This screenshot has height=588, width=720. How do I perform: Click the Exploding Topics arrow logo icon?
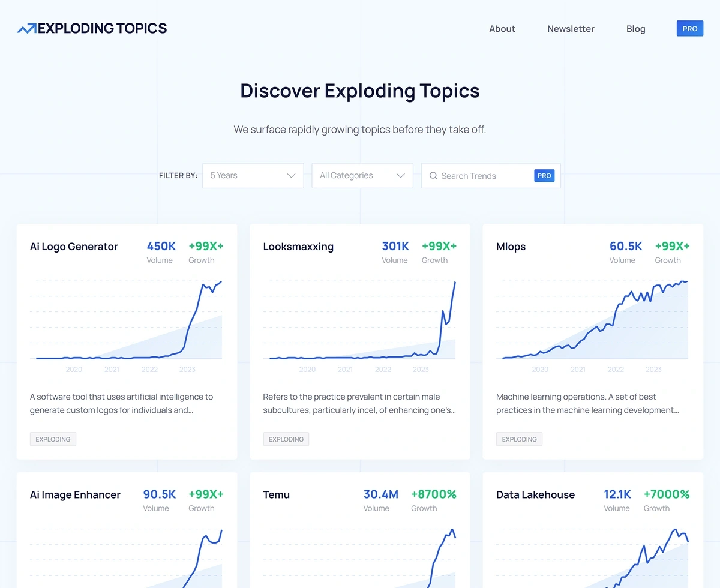pos(27,28)
